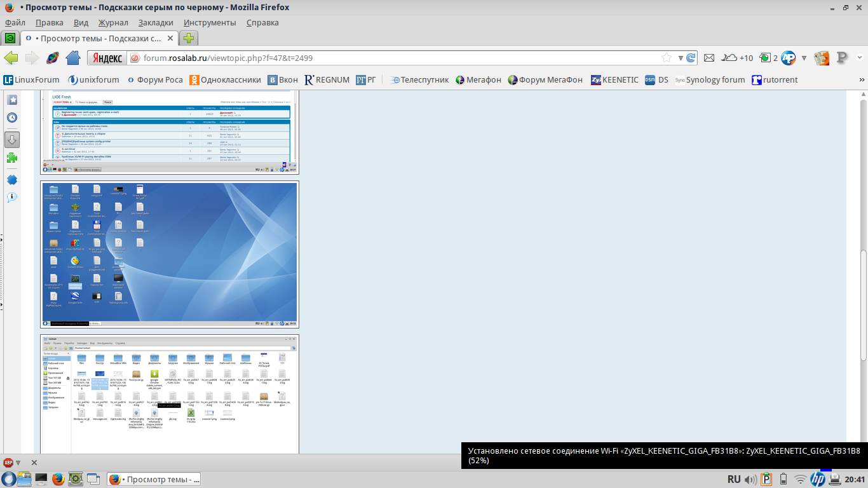Open the Synology forum bookmark
Viewport: 868px width, 488px height.
coord(710,79)
